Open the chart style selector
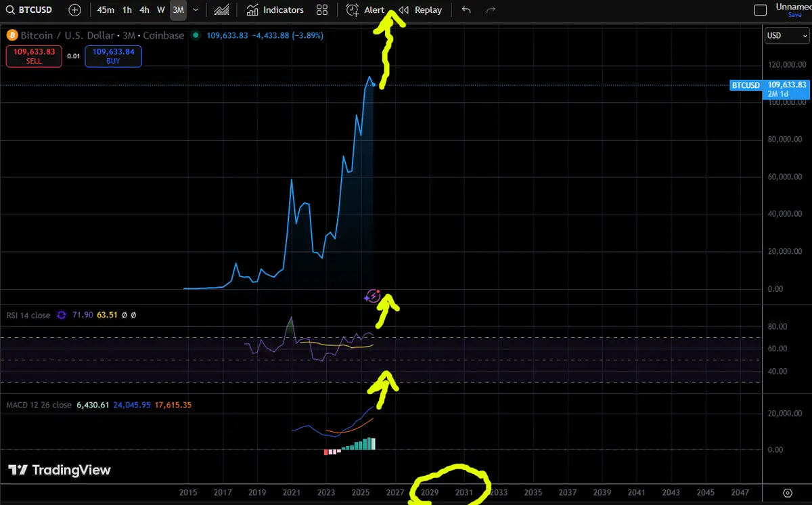 click(x=221, y=10)
